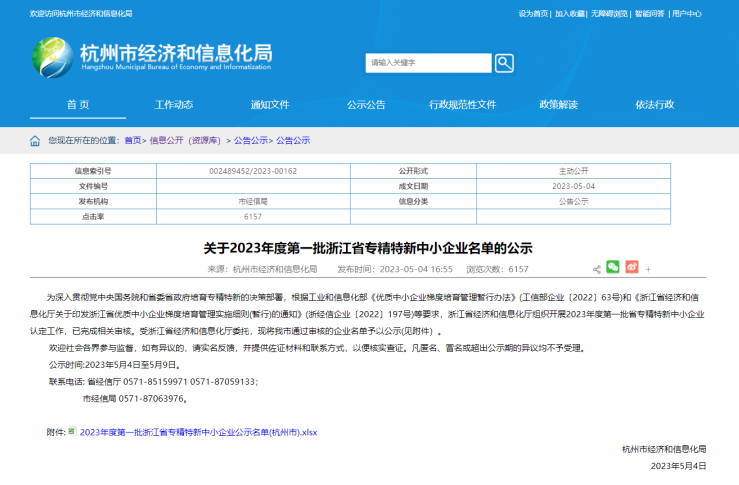Click the share icon beside WeChat
Screen dimensions: 739x485
pyautogui.click(x=597, y=268)
